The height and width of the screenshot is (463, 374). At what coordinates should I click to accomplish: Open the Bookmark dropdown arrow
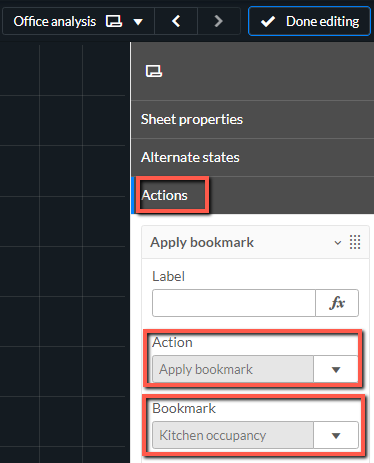(x=336, y=435)
